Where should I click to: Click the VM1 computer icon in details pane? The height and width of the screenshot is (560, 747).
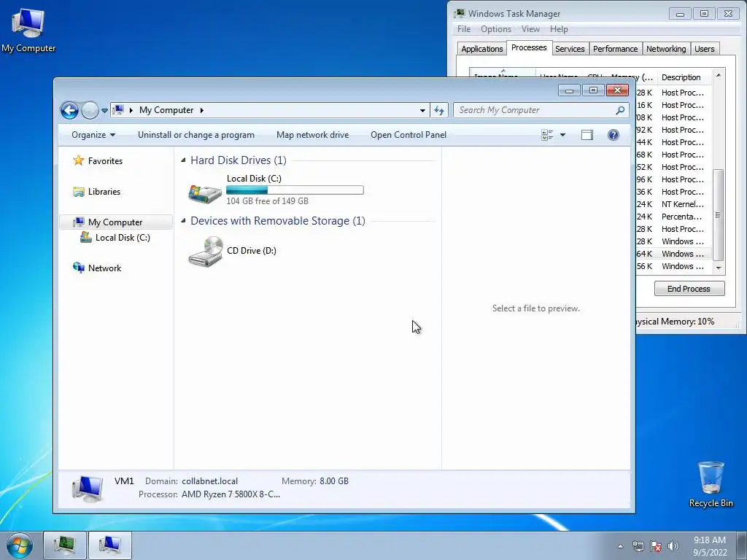click(x=88, y=489)
